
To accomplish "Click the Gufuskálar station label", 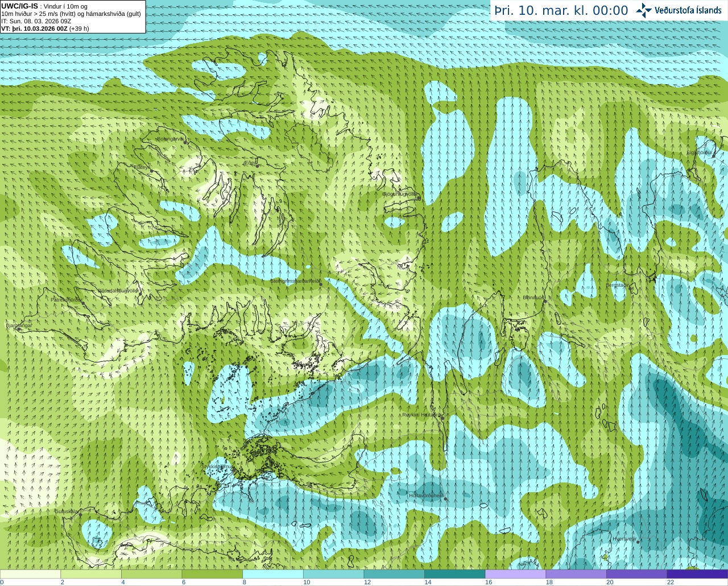I will point(66,511).
